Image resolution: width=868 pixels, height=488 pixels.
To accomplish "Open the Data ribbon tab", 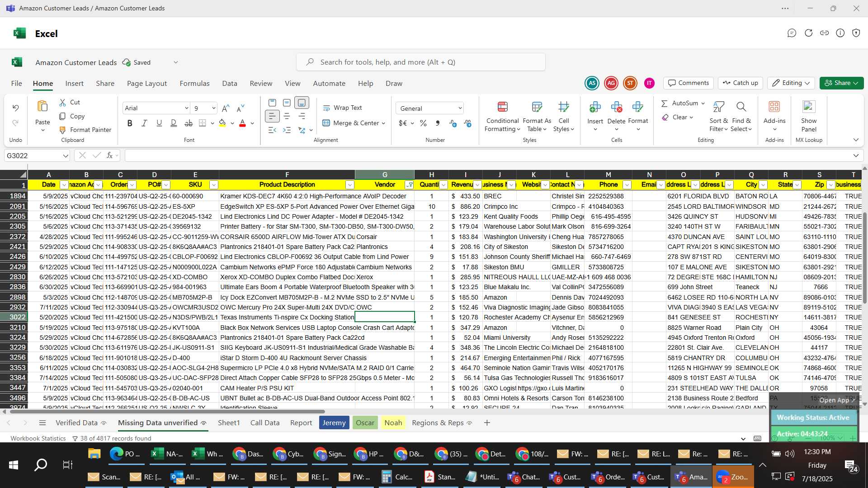I will pos(230,84).
